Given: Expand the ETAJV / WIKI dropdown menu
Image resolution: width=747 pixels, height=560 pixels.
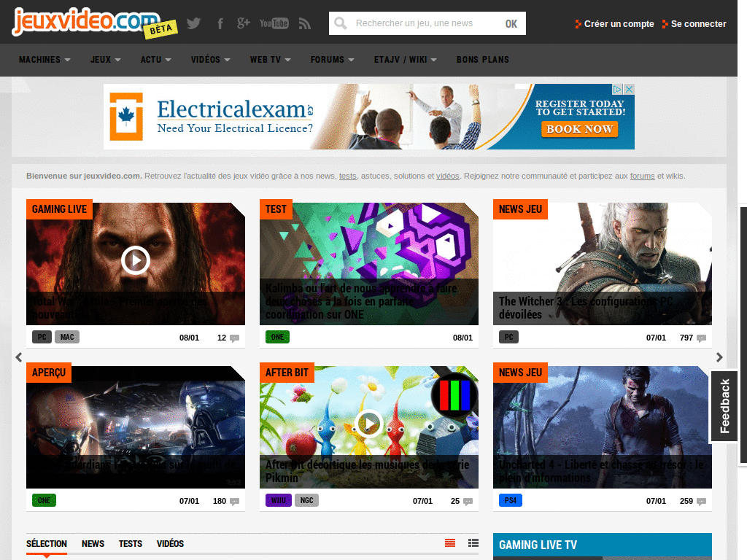Looking at the screenshot, I should click(406, 60).
